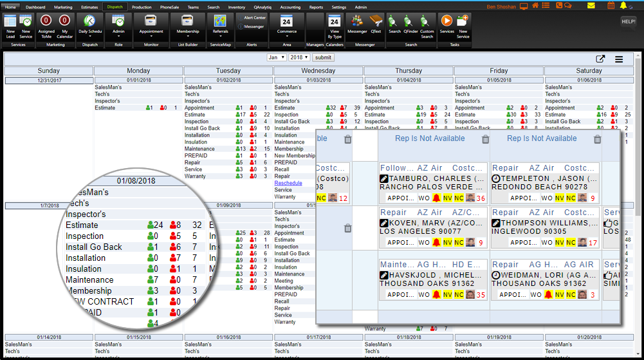Open the Referrals service map icon

click(220, 21)
